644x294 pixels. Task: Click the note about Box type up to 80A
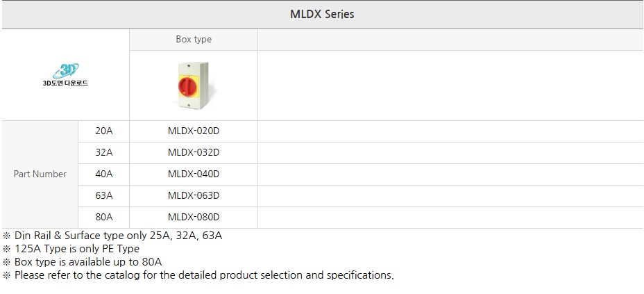pyautogui.click(x=87, y=262)
